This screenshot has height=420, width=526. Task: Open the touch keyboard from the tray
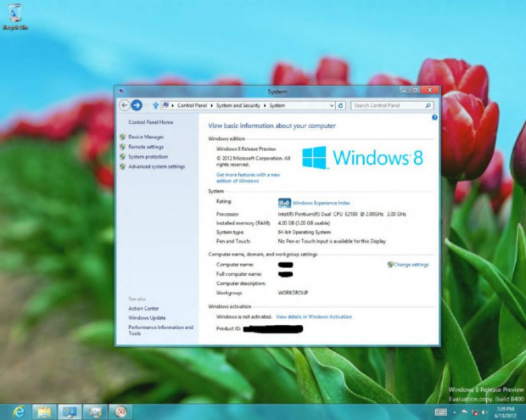pos(441,412)
